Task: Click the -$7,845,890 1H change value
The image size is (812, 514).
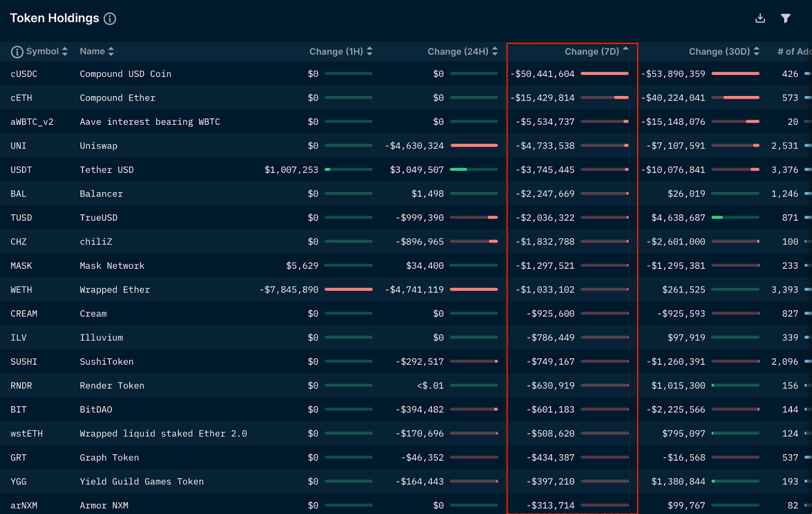Action: tap(289, 290)
